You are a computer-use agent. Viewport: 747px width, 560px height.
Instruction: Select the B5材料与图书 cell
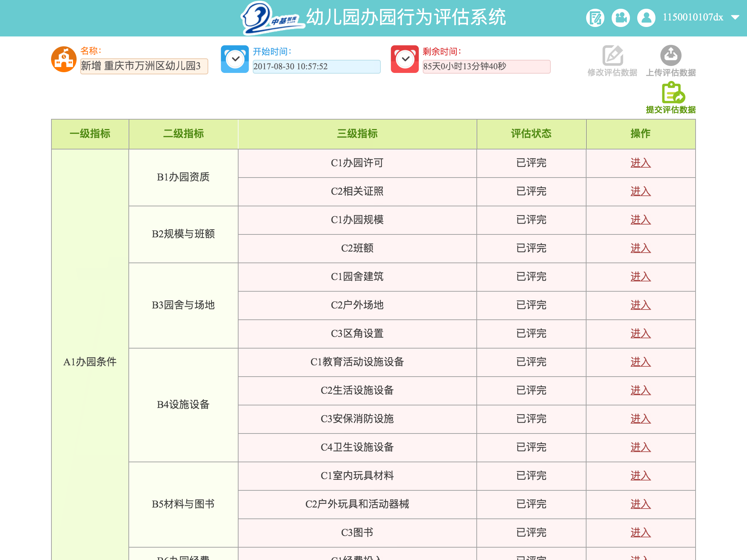click(183, 504)
